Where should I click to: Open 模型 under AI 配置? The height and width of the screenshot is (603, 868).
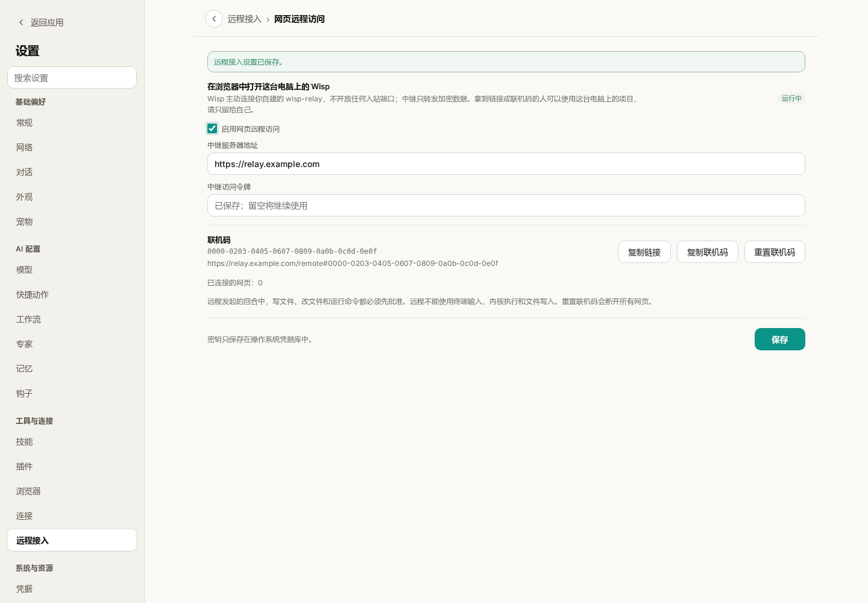tap(72, 270)
